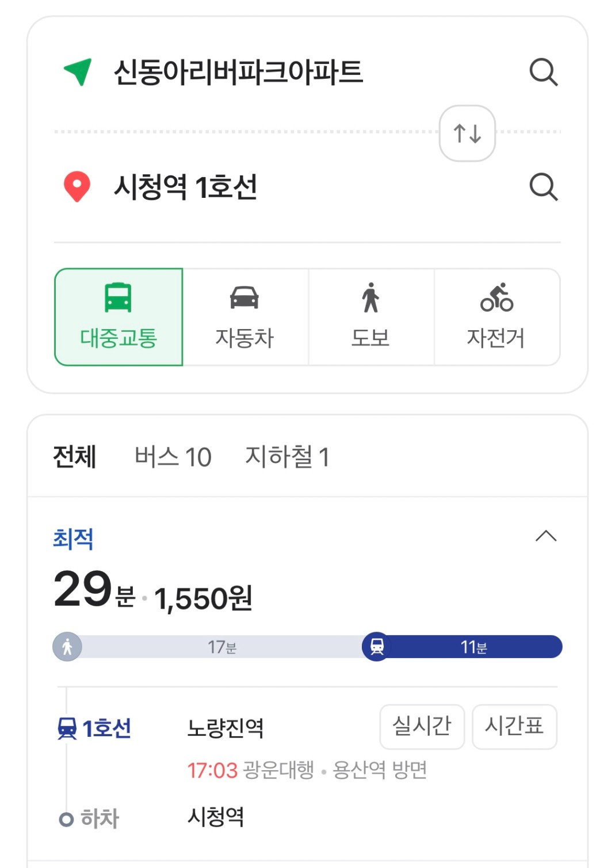Image resolution: width=615 pixels, height=868 pixels.
Task: Swap origin and destination with arrows button
Action: tap(467, 133)
